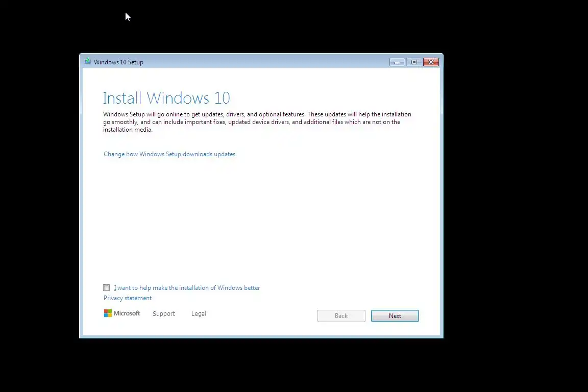Click the Next button
The height and width of the screenshot is (392, 588).
pyautogui.click(x=395, y=316)
